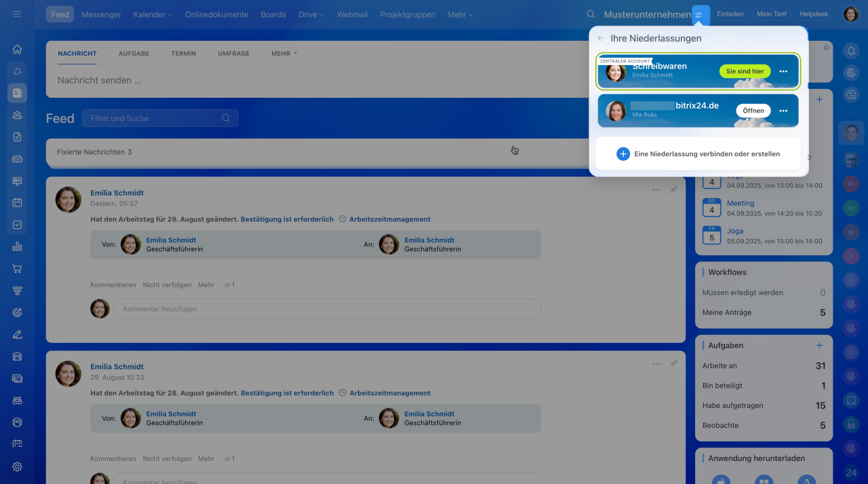Open the notifications bell icon
Image resolution: width=868 pixels, height=484 pixels.
851,50
